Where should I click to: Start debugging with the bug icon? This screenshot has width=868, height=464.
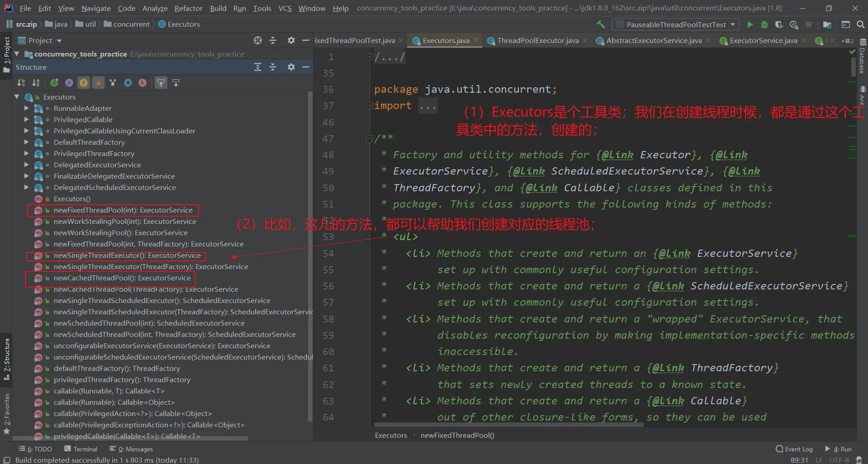point(764,24)
